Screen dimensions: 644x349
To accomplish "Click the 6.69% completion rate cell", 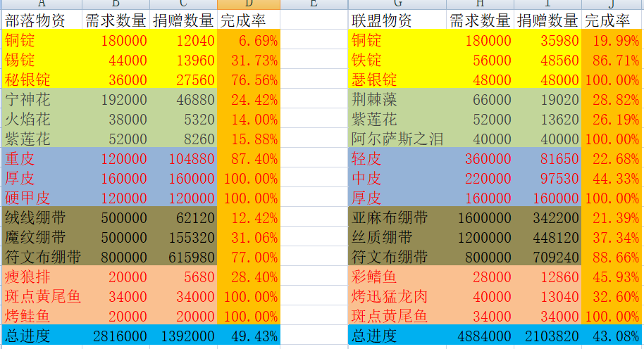I will pos(249,41).
